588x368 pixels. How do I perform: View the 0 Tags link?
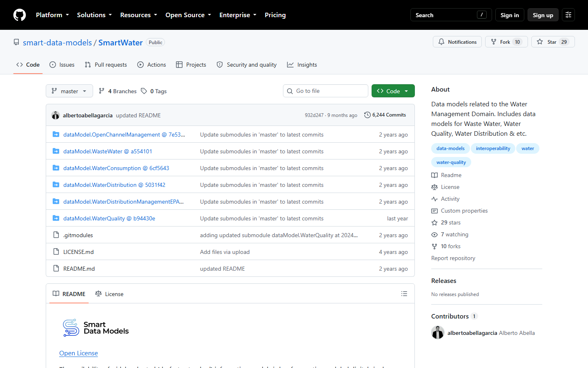[x=154, y=91]
